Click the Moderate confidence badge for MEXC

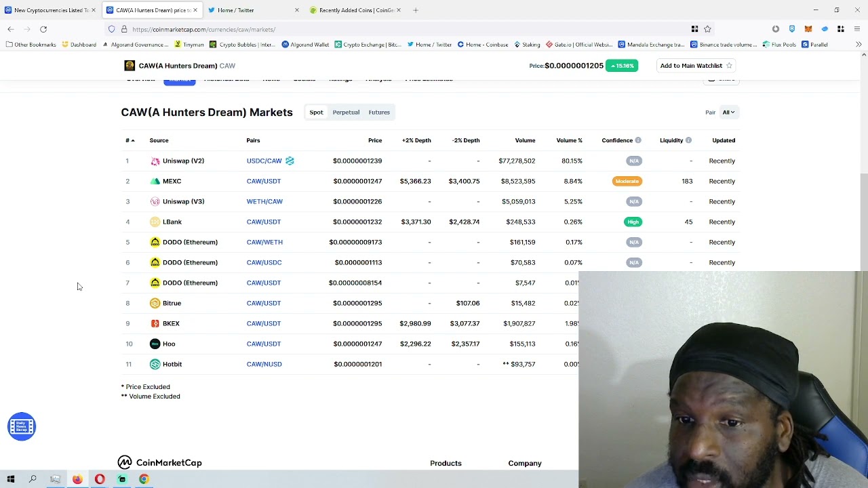click(x=627, y=181)
